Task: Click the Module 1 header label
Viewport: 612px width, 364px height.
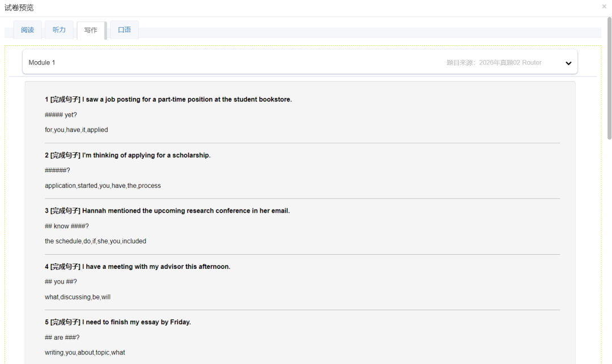Action: point(42,63)
